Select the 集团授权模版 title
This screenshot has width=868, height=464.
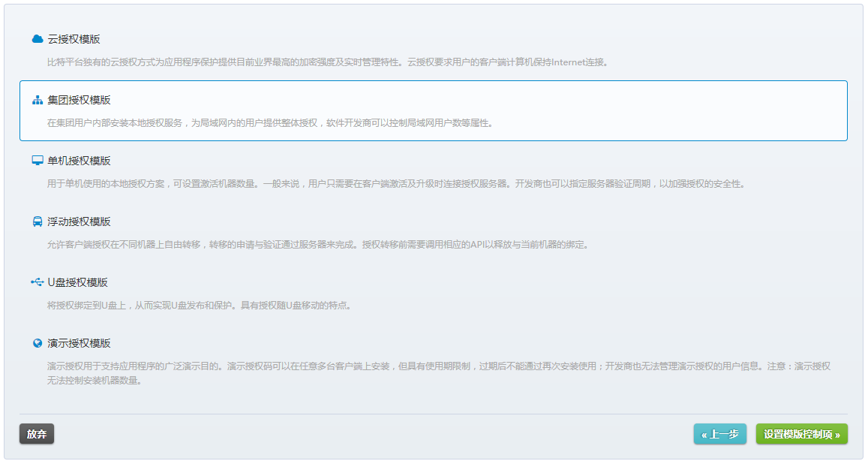80,100
